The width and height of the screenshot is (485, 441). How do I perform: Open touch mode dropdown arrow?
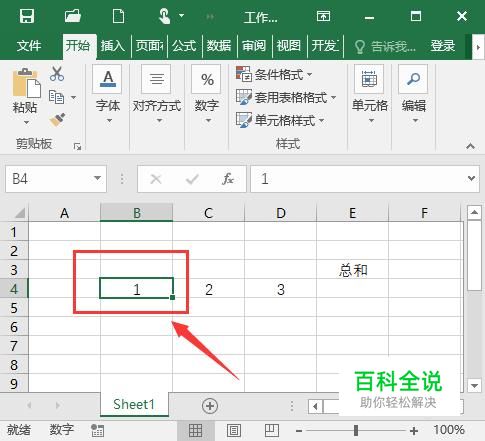pyautogui.click(x=181, y=15)
